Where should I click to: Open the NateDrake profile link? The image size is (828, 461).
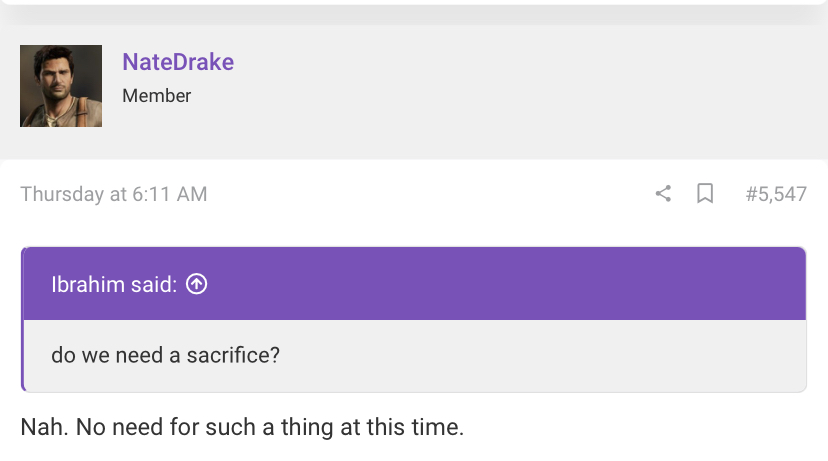tap(178, 62)
